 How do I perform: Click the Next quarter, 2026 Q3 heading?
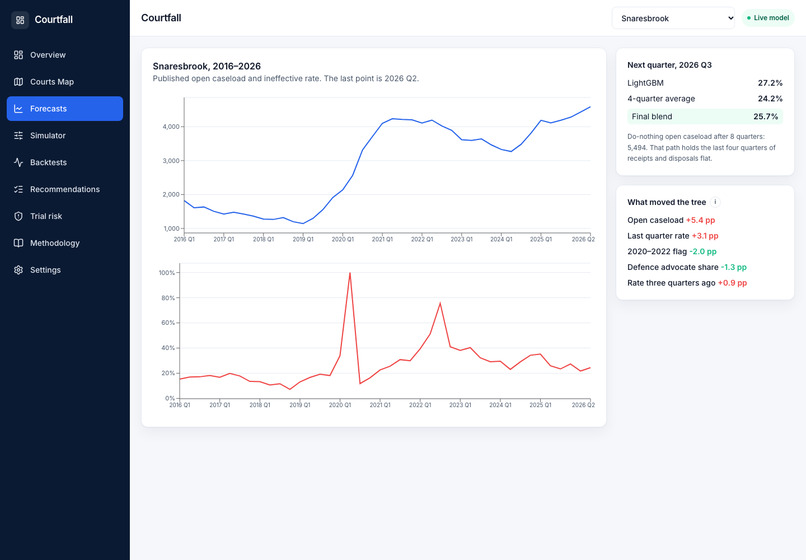click(x=669, y=65)
